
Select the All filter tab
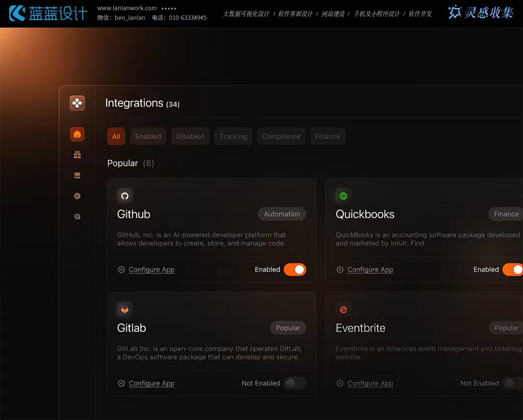116,137
